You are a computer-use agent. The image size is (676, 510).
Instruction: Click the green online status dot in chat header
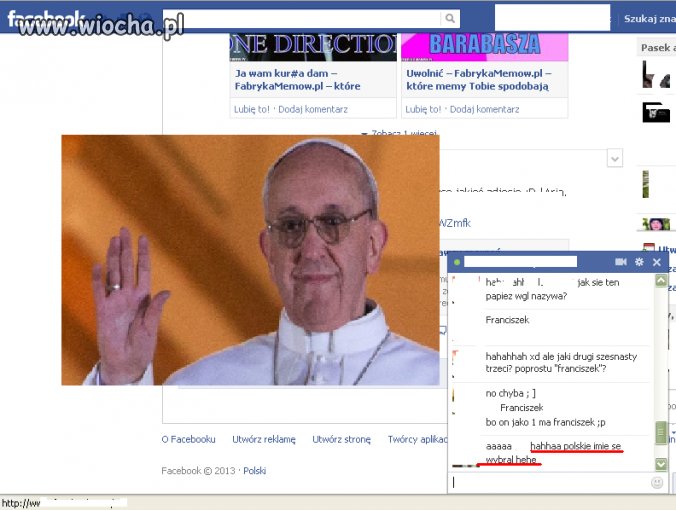coord(457,262)
